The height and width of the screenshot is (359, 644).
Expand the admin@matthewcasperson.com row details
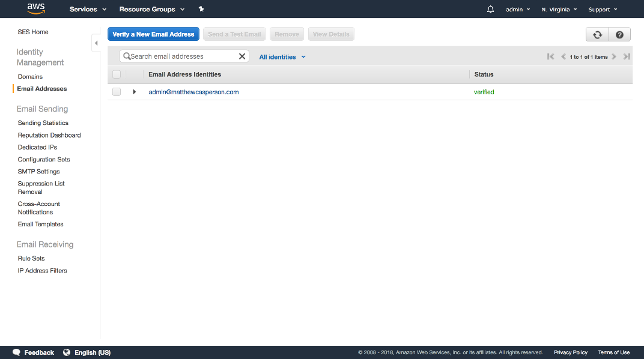click(135, 92)
